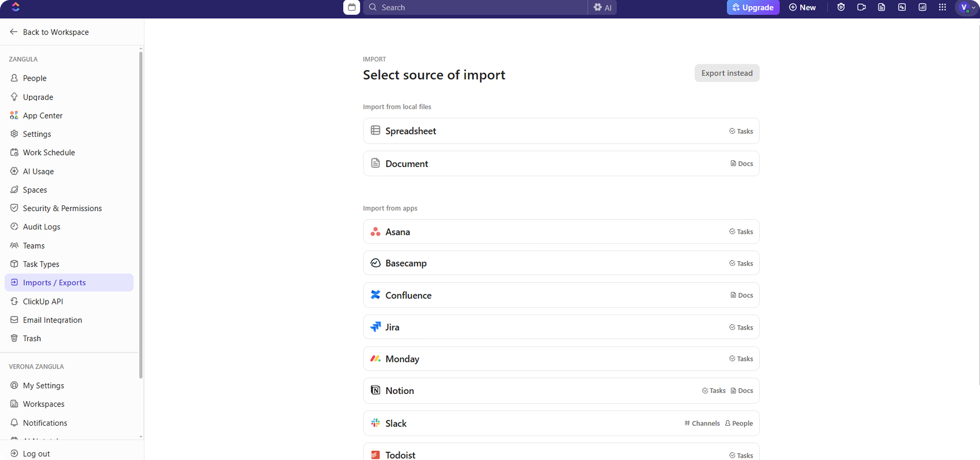Click the whiteboard pulse icon in top bar
The image size is (980, 460).
coord(902,7)
